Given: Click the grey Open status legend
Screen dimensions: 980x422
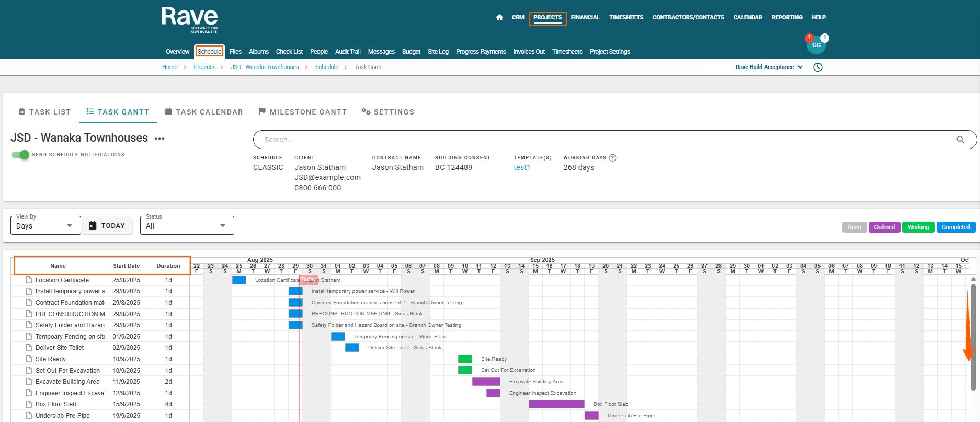Looking at the screenshot, I should click(854, 227).
